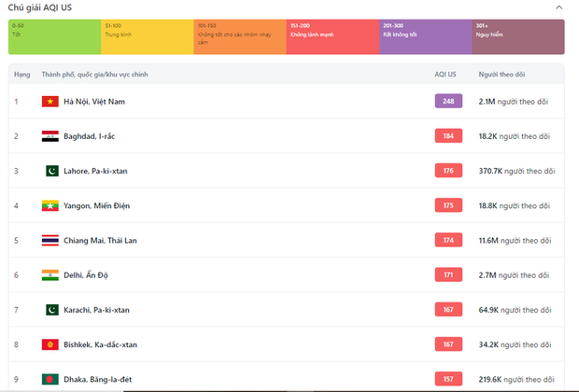Open the Hà Nội, Việt Nam city link
This screenshot has width=579, height=392.
[93, 101]
